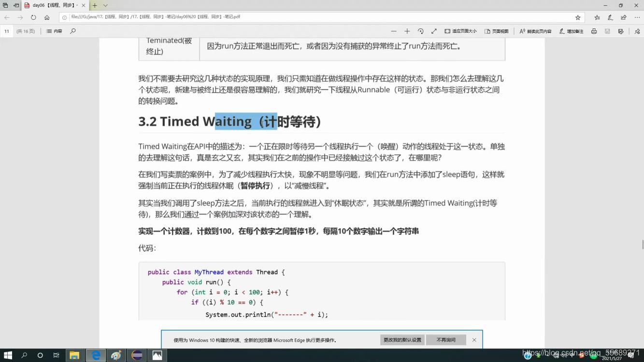Open the tabs-you've-set-aside icon

click(6, 5)
